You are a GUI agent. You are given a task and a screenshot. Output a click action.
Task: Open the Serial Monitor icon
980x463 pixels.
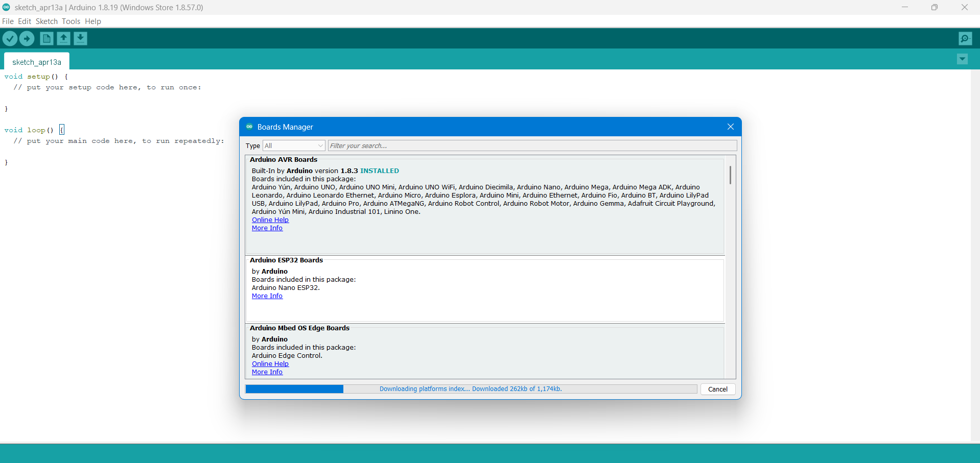click(x=965, y=38)
